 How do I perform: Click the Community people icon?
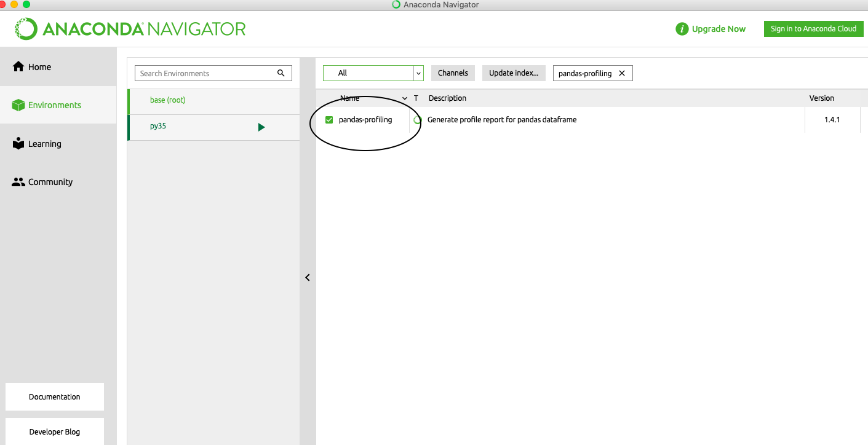point(18,182)
